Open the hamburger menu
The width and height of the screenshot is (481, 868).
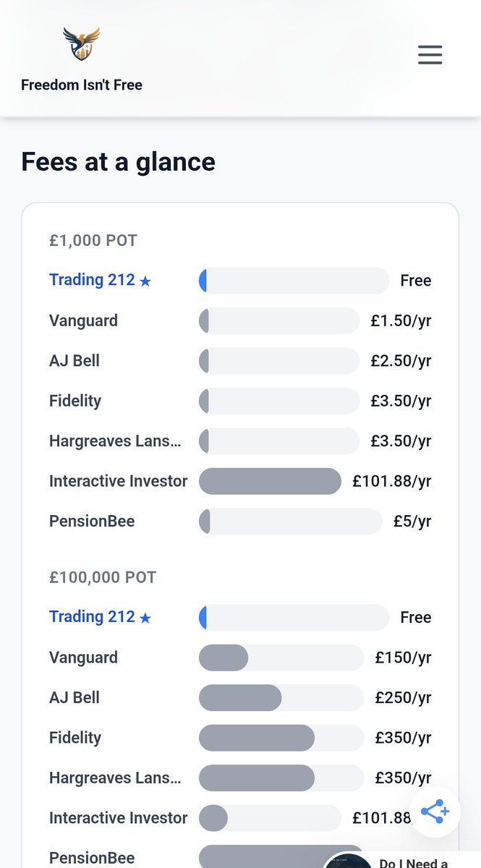pos(430,55)
